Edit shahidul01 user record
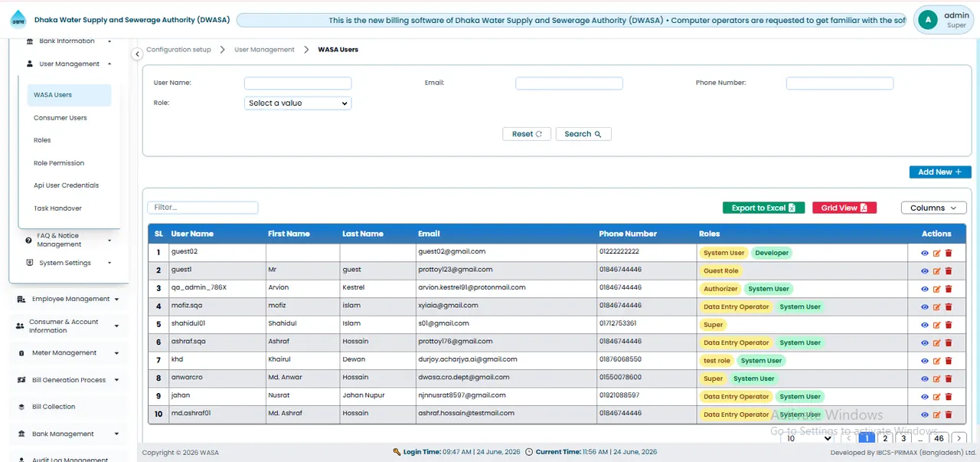 click(x=936, y=325)
